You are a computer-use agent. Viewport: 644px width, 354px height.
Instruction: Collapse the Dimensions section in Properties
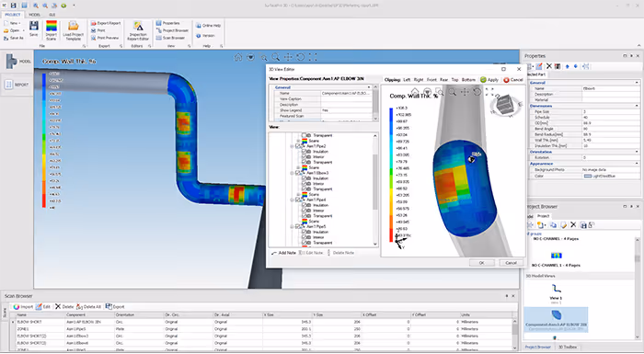[637, 106]
